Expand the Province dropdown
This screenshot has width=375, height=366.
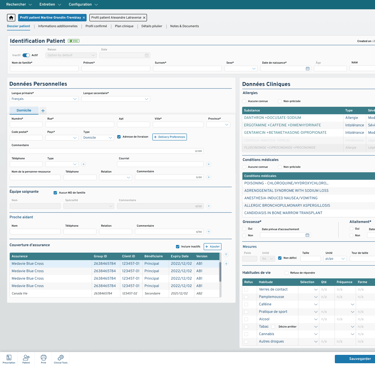tap(218, 125)
